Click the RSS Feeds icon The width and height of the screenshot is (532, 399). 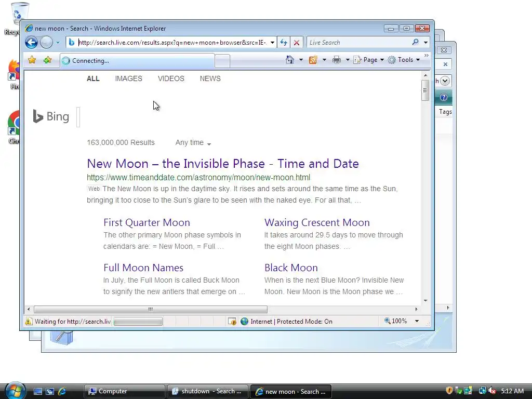pyautogui.click(x=313, y=60)
